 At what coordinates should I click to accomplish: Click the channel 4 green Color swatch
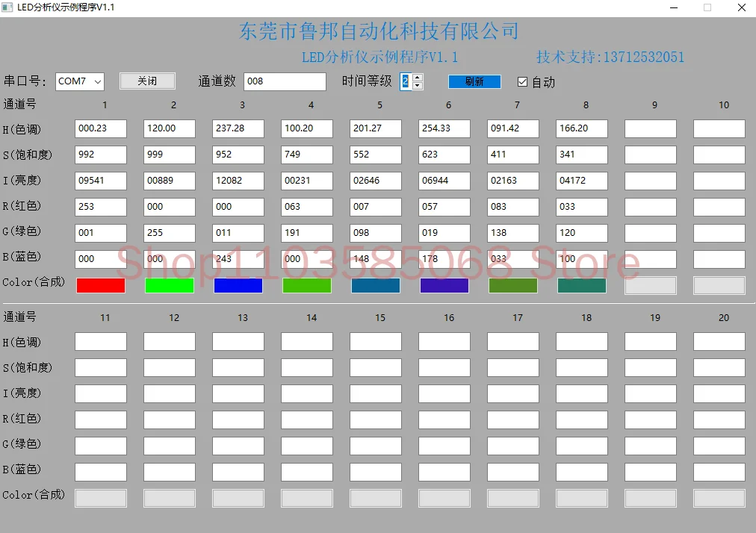tap(306, 285)
